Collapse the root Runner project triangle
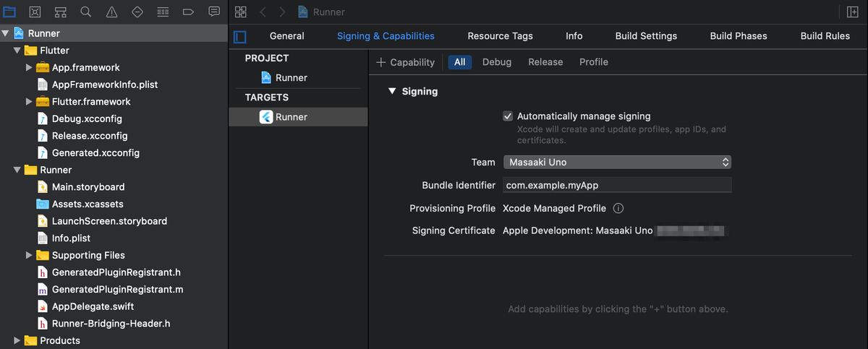 [x=6, y=33]
